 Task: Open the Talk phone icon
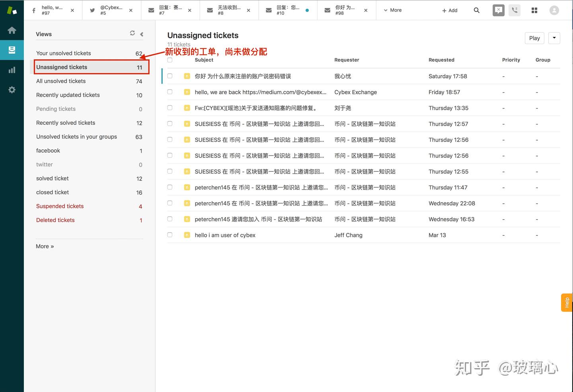pyautogui.click(x=515, y=10)
